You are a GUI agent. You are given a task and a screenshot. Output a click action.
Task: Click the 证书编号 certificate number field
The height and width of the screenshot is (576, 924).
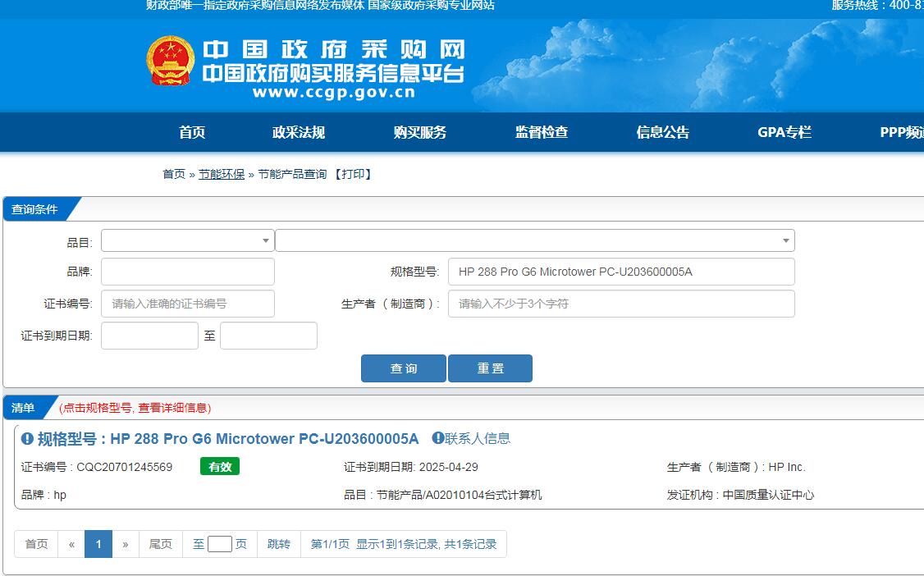[x=187, y=304]
